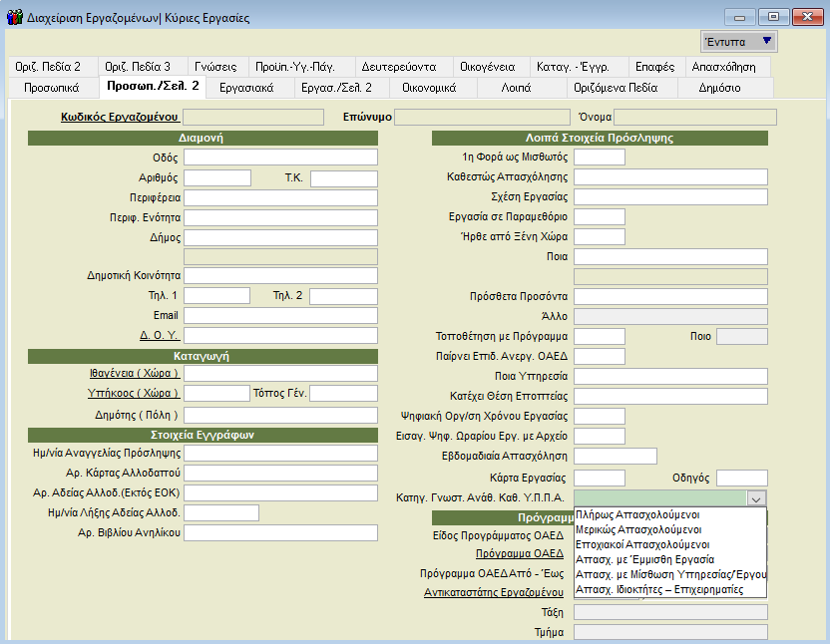
Task: Select the Δημόσιο tab
Action: point(719,88)
